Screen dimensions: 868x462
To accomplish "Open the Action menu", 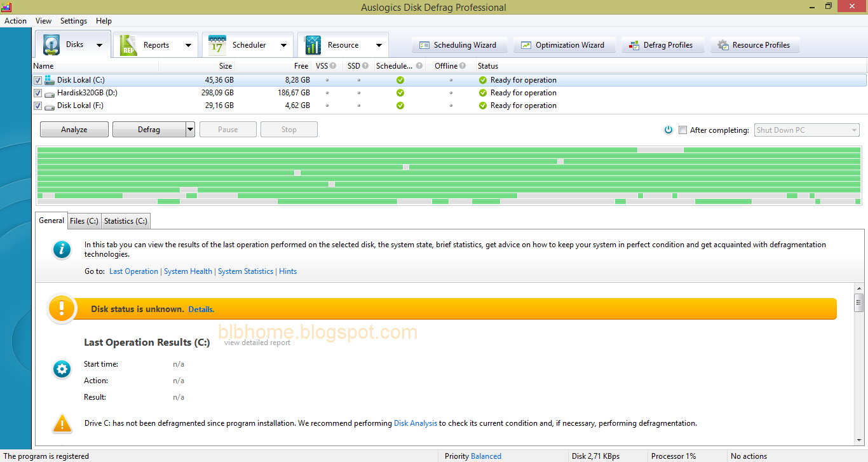I will tap(16, 21).
